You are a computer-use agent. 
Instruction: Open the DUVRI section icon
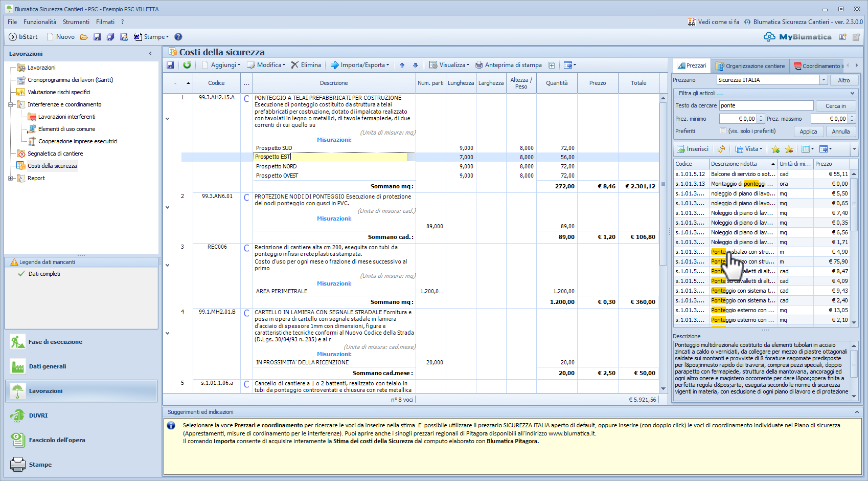pyautogui.click(x=18, y=416)
